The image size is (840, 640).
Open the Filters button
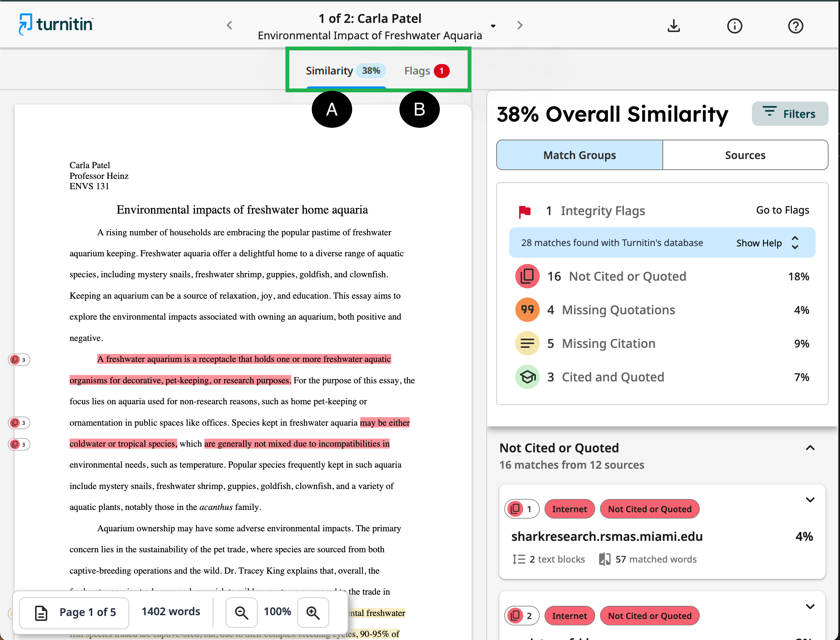(790, 114)
